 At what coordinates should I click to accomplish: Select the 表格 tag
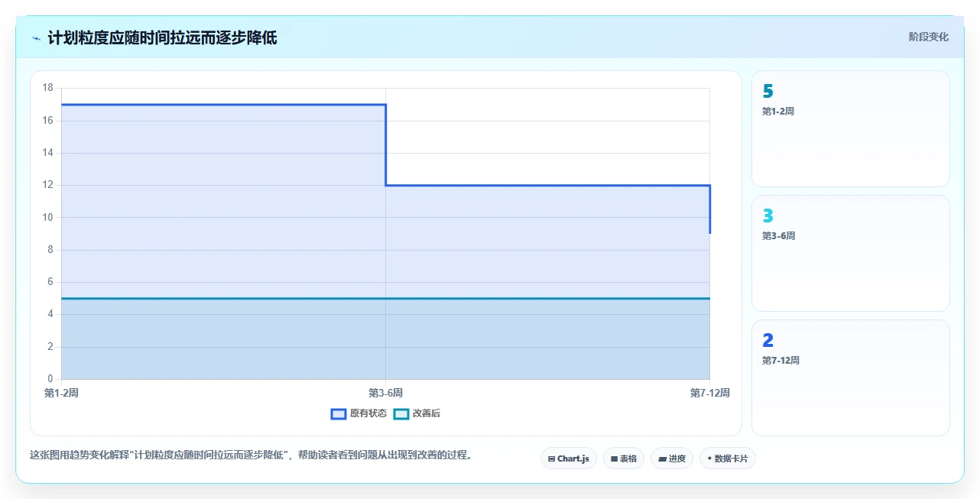click(x=624, y=458)
